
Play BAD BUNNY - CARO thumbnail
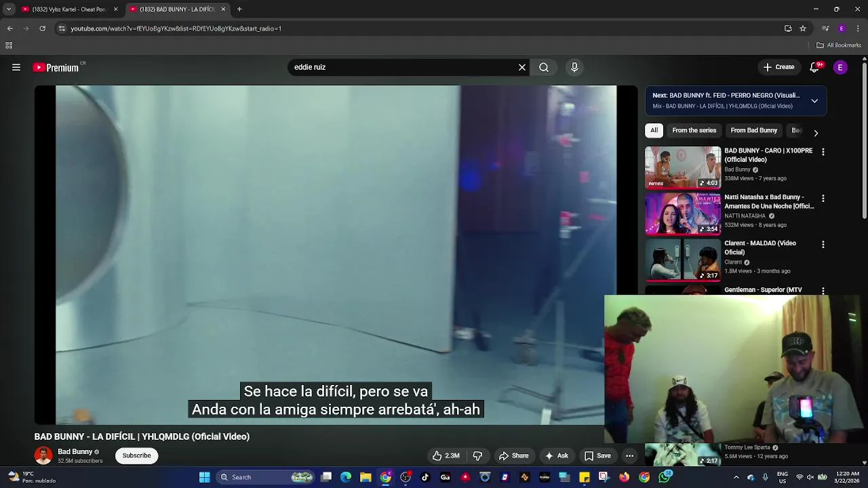point(683,167)
